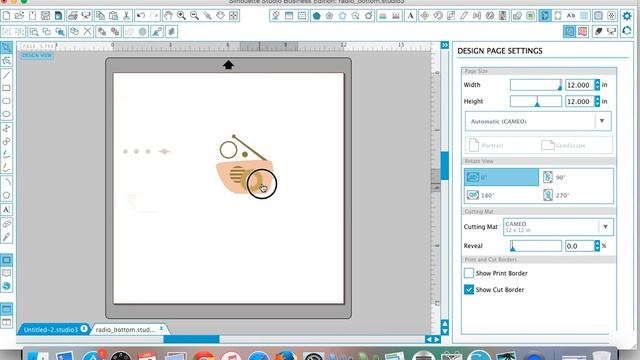Close the radio_bottom.stud... tab
640x360 pixels.
[x=162, y=328]
